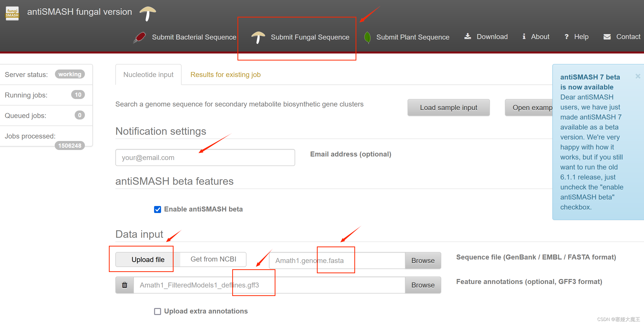This screenshot has width=644, height=324.
Task: Click the green leaf plant icon
Action: click(x=367, y=37)
